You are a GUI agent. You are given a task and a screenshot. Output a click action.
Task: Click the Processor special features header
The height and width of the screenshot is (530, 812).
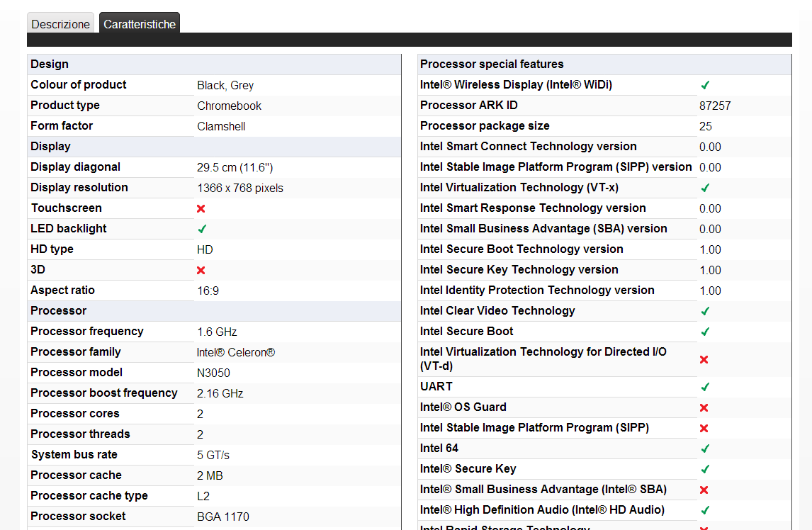pos(492,64)
